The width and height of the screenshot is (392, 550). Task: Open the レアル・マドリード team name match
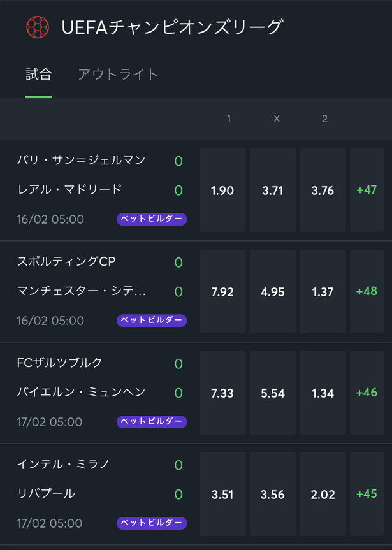[69, 189]
